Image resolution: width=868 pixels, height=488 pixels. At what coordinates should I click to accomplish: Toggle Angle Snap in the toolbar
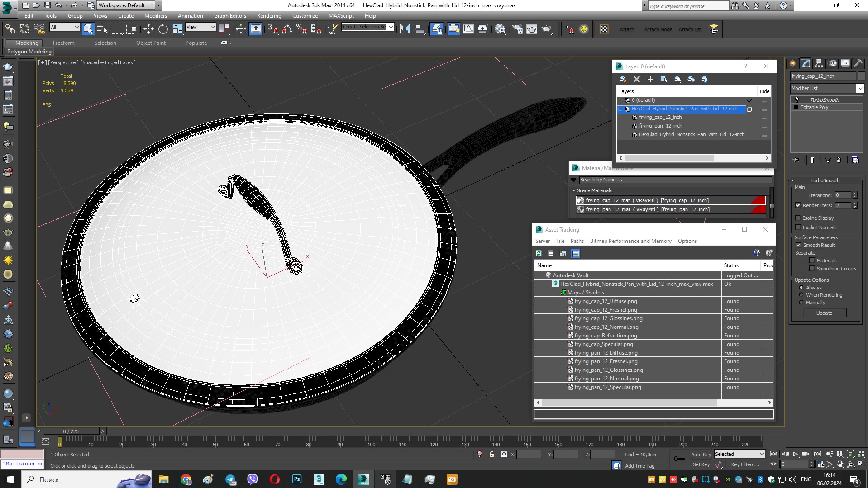287,29
